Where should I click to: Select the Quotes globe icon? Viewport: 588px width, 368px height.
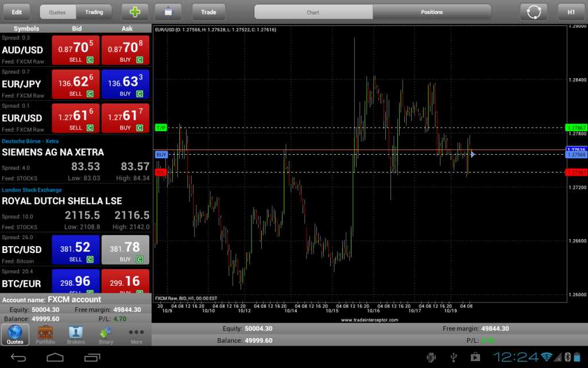coord(15,335)
